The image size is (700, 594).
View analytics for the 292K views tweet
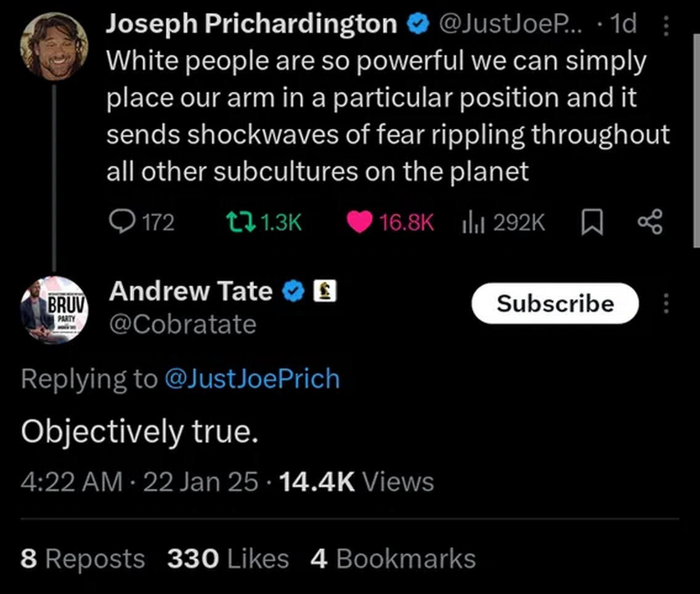pos(503,222)
